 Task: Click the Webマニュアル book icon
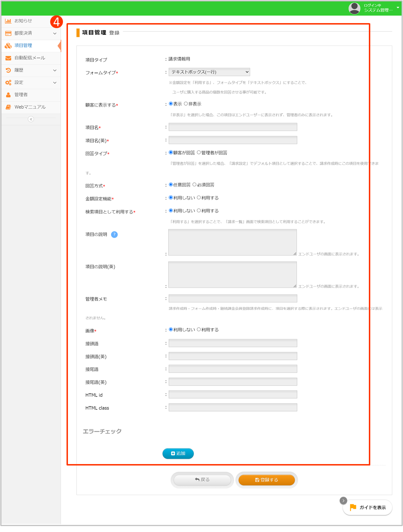tap(8, 107)
